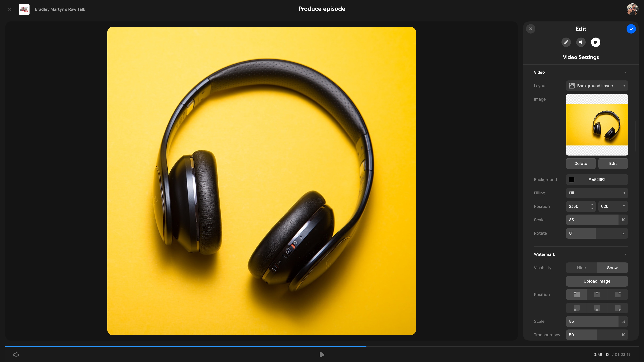Confirm edits with the blue checkmark
Viewport: 644px width, 362px height.
631,29
